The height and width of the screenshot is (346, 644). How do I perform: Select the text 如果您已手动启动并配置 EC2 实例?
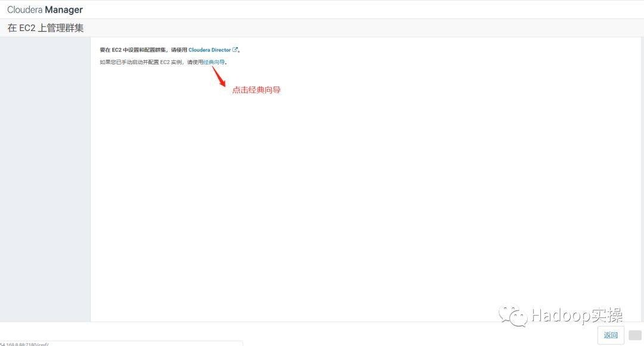click(x=141, y=62)
